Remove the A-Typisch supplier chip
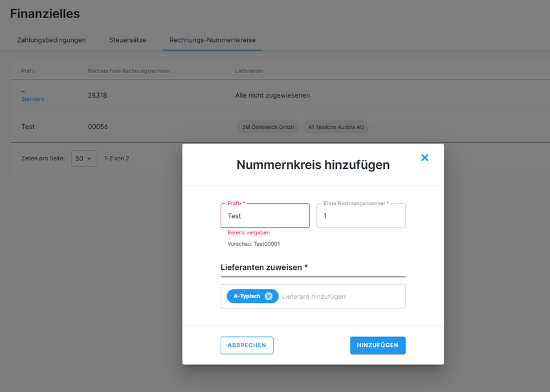 coord(269,296)
